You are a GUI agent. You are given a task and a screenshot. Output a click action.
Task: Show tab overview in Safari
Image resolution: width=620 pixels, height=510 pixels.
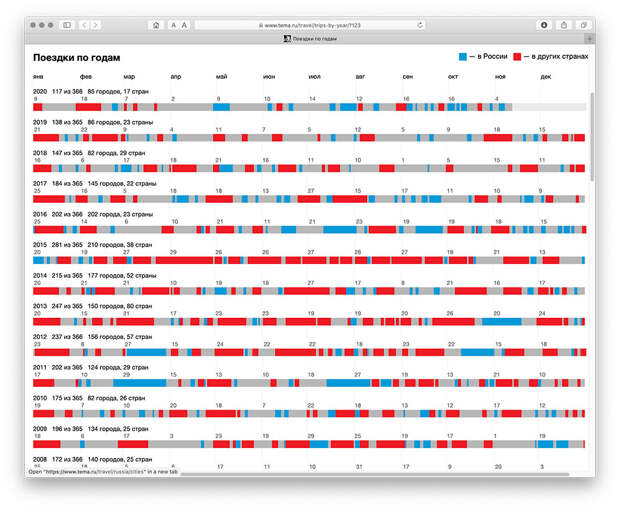(x=582, y=24)
